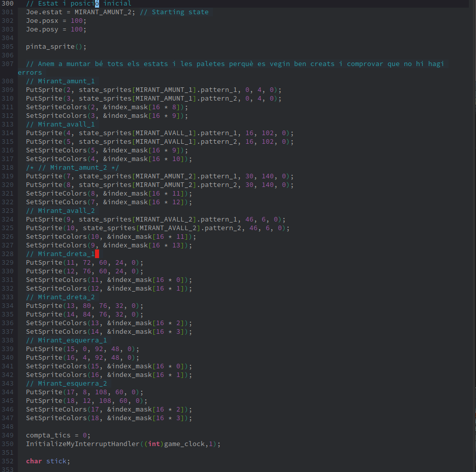Click SetSpriteColors(2, &index_mask[16 * 8])
This screenshot has width=476, height=472.
click(107, 107)
